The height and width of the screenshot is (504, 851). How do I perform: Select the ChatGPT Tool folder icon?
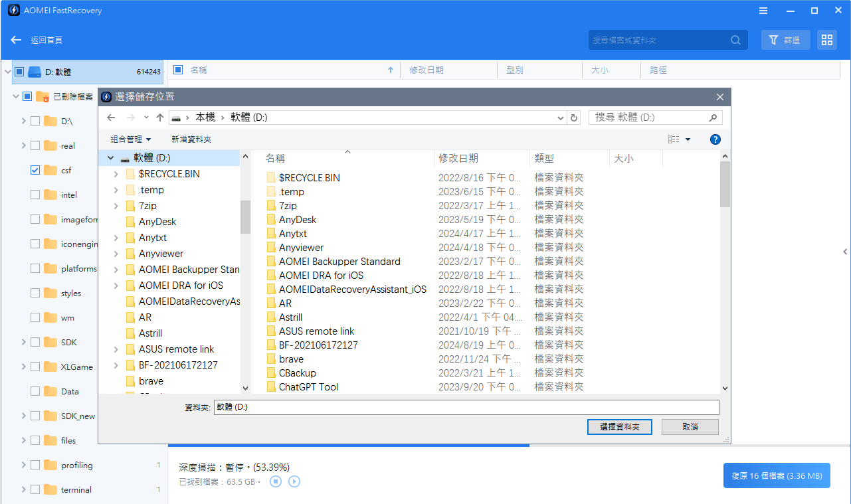(x=271, y=387)
